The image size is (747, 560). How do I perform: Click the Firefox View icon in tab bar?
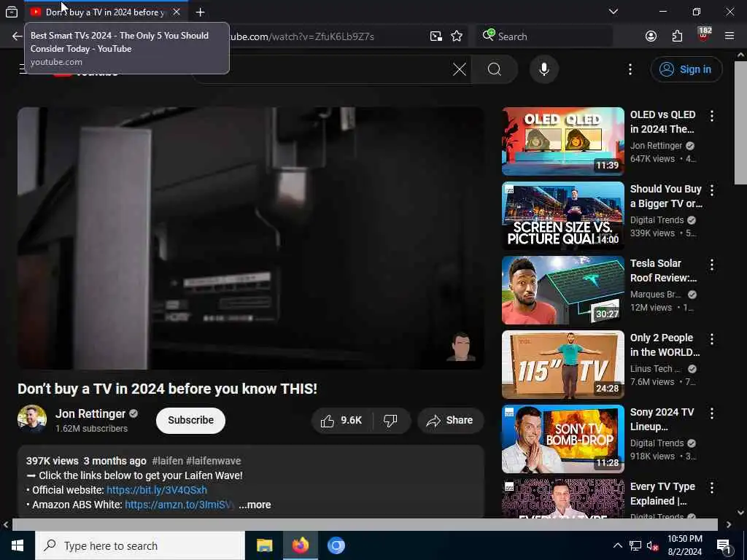(12, 12)
